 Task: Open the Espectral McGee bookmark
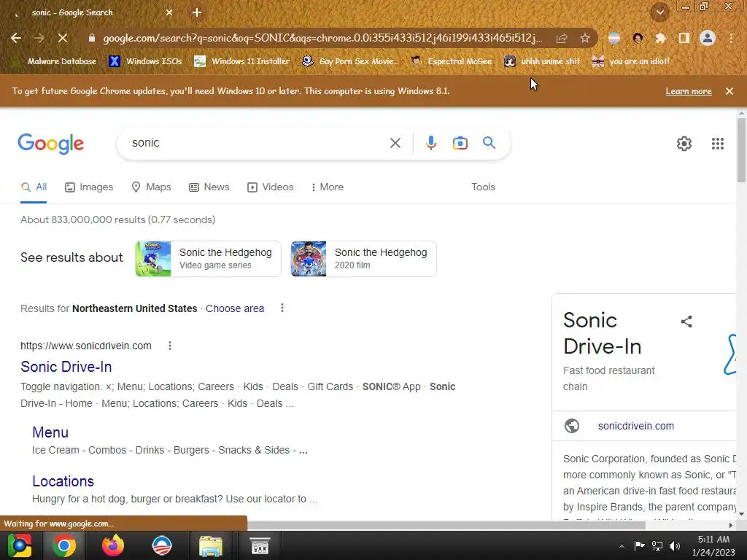tap(451, 61)
